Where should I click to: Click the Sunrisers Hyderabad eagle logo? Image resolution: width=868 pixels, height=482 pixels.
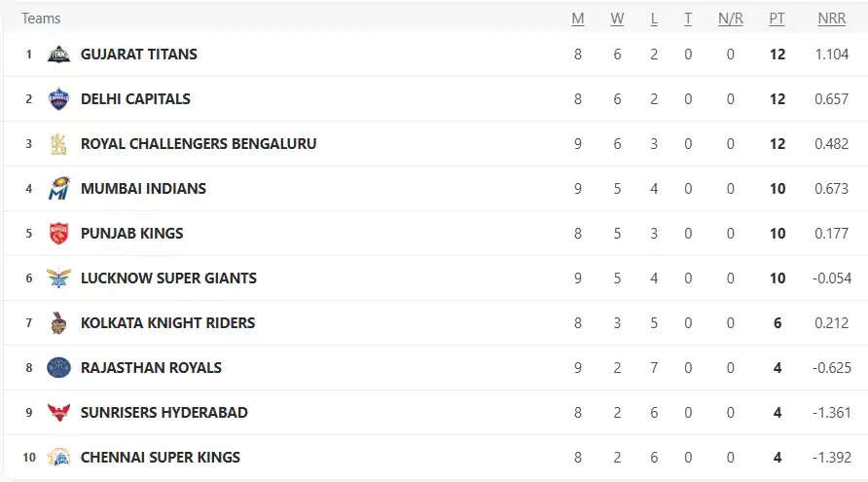click(58, 412)
